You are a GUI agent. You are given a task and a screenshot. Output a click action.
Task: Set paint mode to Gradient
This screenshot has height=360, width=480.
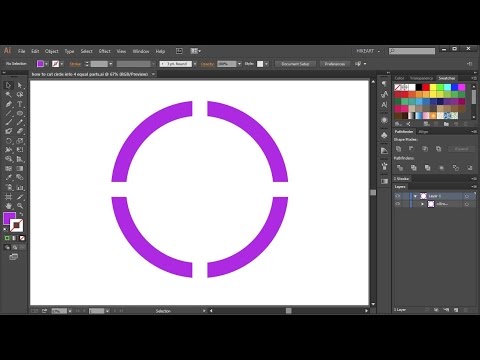tap(14, 238)
